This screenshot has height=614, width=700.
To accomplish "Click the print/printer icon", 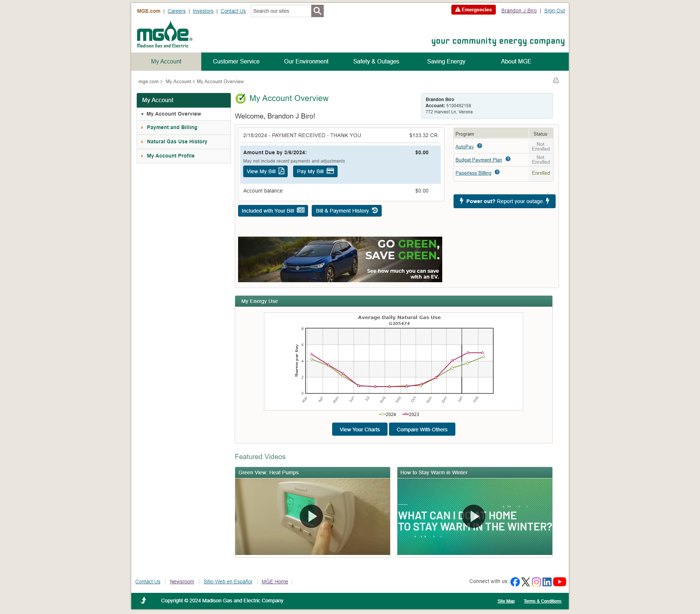I will 556,81.
